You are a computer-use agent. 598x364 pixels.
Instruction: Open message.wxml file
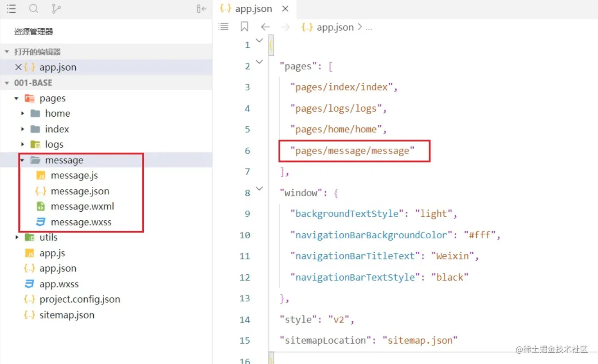(82, 207)
